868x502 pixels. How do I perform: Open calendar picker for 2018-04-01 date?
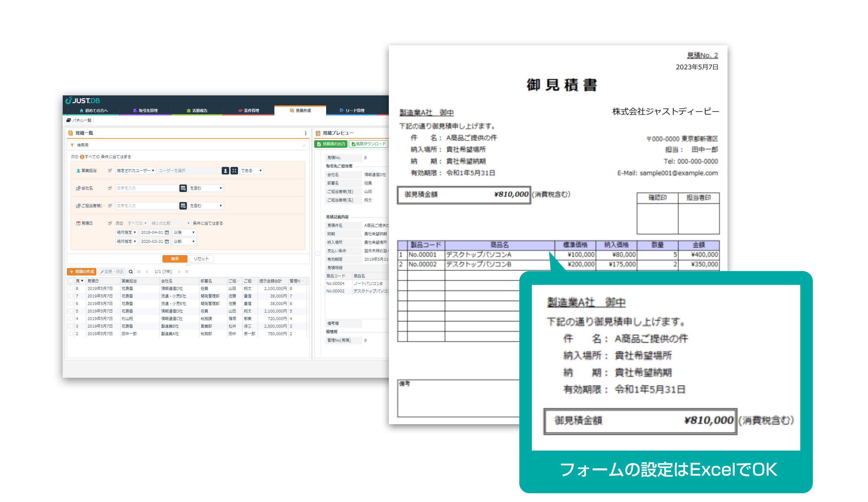(x=167, y=232)
